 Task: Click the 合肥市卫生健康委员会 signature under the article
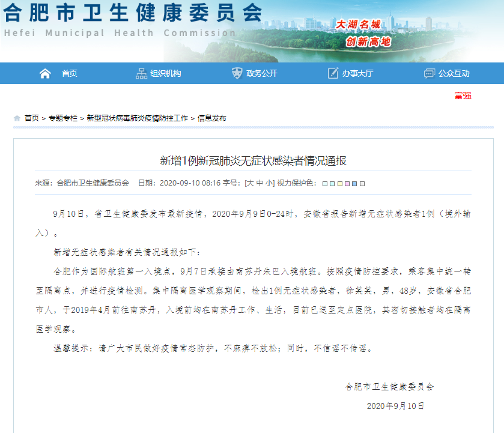(390, 387)
